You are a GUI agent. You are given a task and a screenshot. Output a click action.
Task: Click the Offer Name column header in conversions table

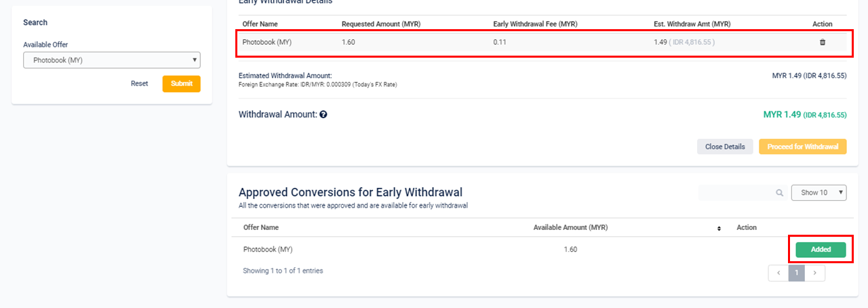click(261, 228)
